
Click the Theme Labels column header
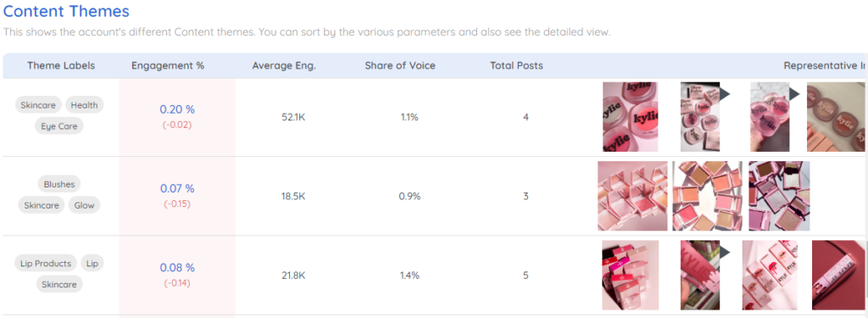(61, 65)
